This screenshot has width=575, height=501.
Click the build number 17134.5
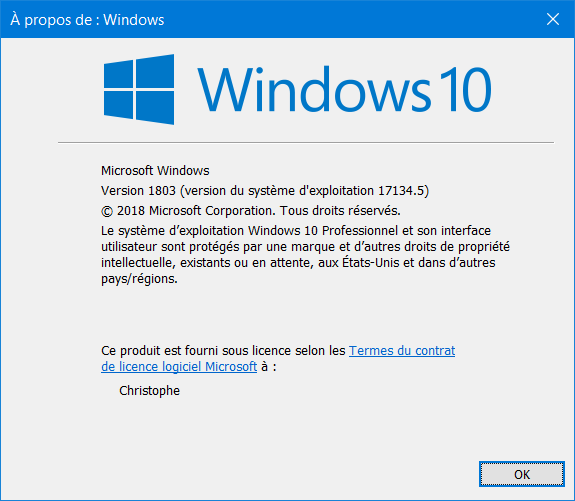pos(401,191)
